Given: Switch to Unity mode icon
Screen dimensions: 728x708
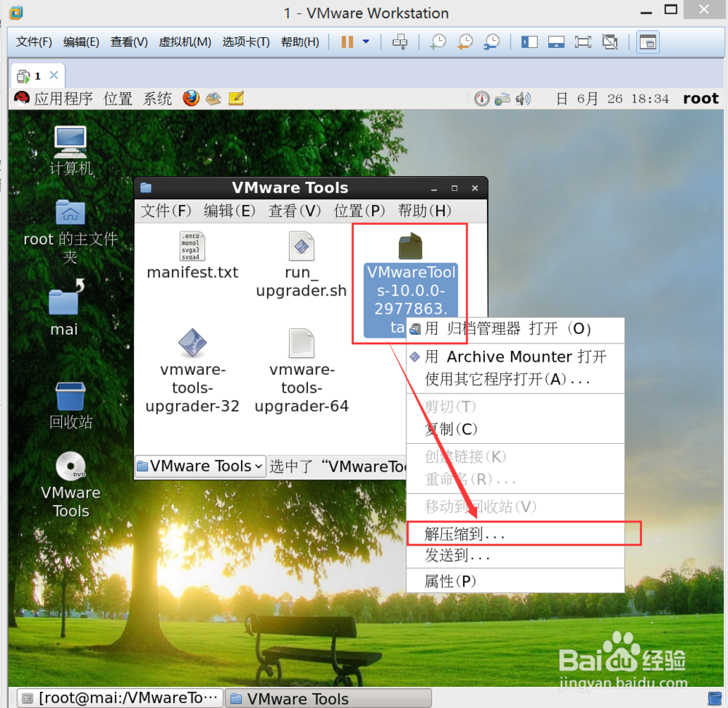Looking at the screenshot, I should pyautogui.click(x=610, y=42).
